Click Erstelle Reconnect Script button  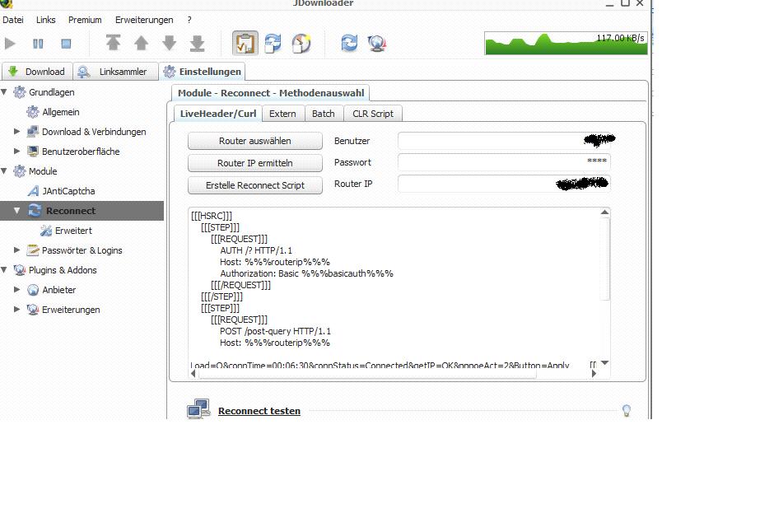tap(255, 185)
